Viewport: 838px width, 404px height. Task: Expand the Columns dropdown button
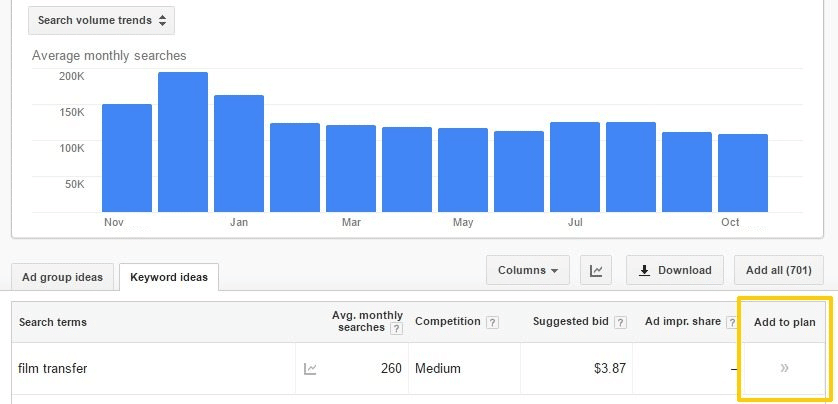click(x=527, y=270)
